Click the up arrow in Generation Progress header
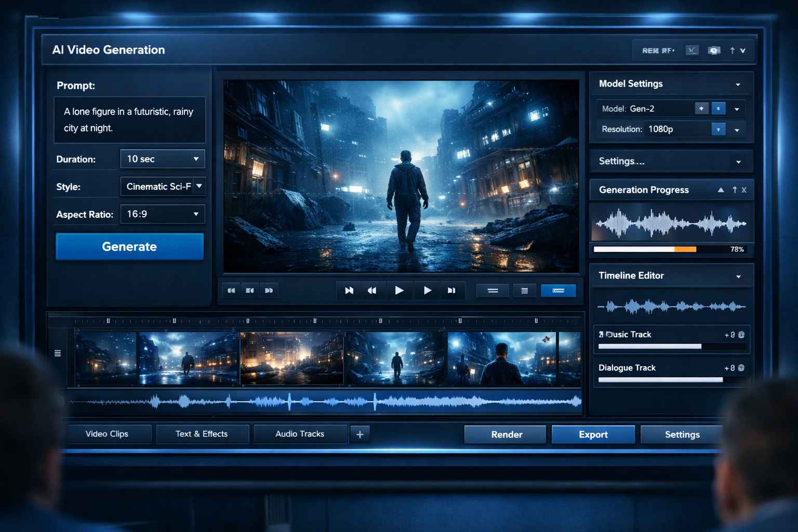798x532 pixels. pyautogui.click(x=735, y=190)
